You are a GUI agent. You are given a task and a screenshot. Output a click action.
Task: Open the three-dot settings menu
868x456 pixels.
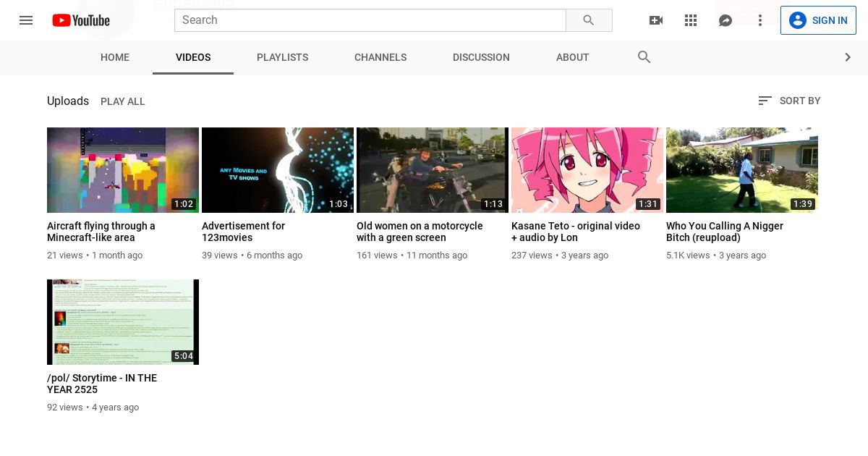(760, 20)
